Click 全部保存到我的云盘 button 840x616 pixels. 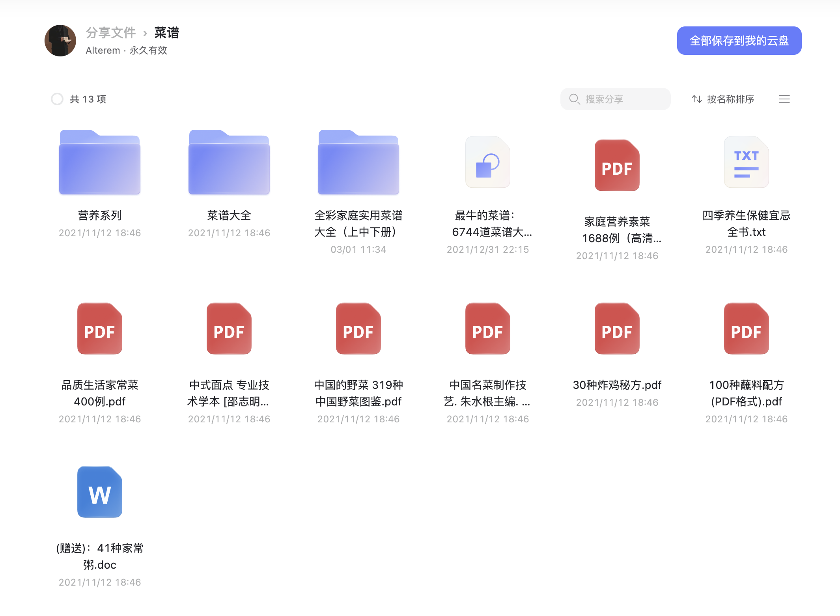(x=739, y=41)
